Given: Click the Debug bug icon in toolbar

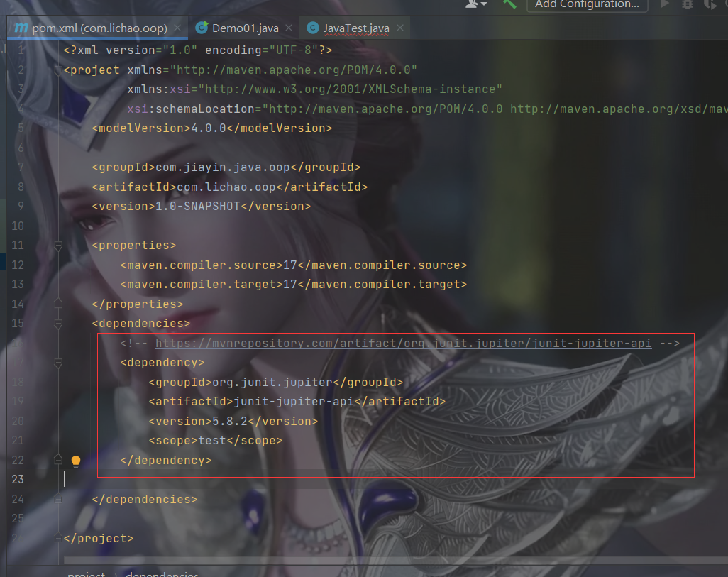Looking at the screenshot, I should click(x=687, y=4).
